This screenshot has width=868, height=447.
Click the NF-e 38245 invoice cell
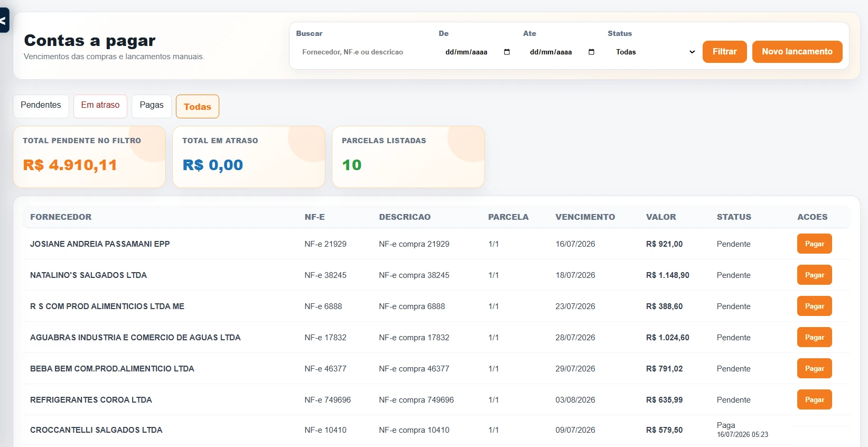coord(325,275)
